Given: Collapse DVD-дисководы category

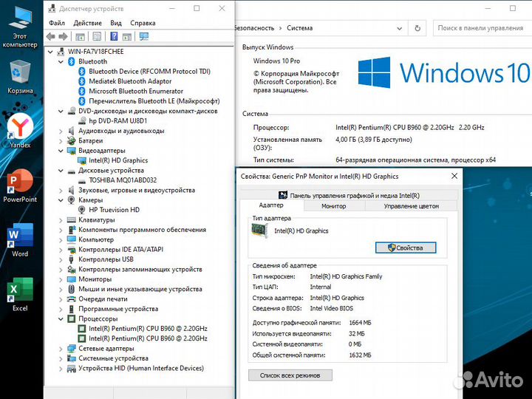Looking at the screenshot, I should (61, 112).
